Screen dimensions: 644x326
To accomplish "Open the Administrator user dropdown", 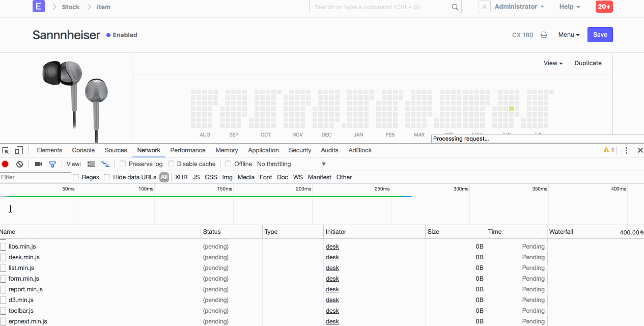I will point(519,7).
